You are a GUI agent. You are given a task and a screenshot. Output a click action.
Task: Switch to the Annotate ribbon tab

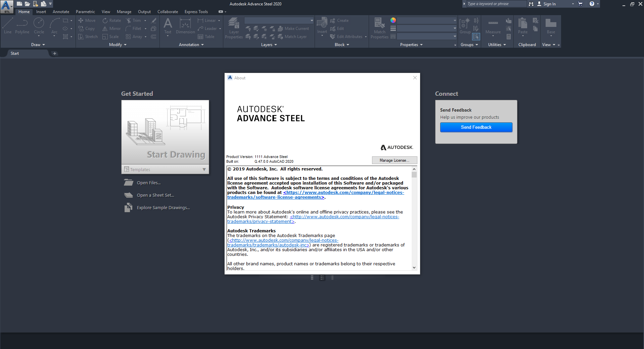(x=61, y=12)
